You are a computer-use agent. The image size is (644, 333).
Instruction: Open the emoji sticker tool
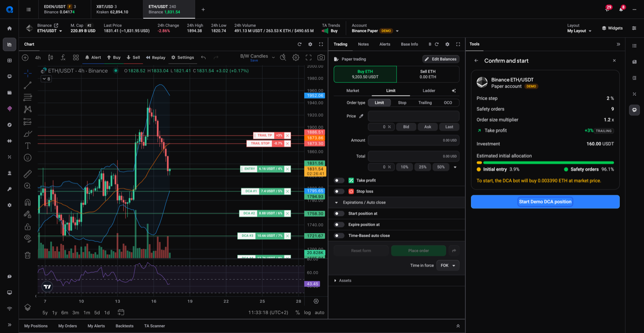click(x=28, y=158)
